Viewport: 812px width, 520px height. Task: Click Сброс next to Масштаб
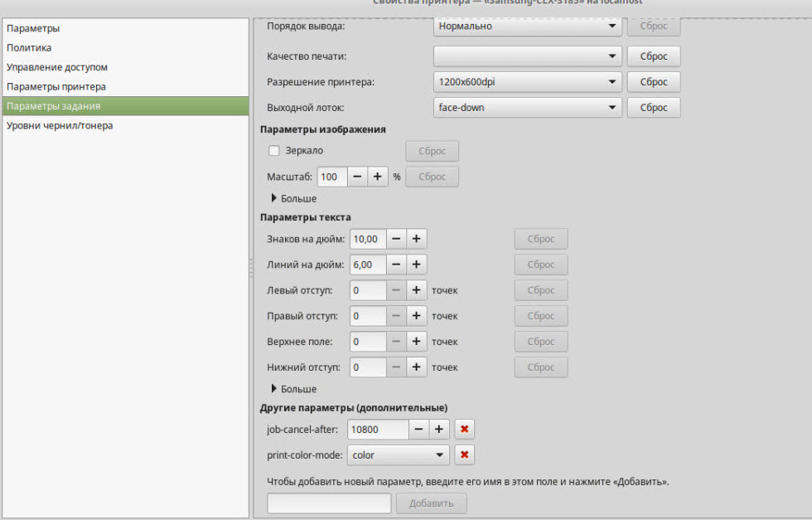coord(432,177)
